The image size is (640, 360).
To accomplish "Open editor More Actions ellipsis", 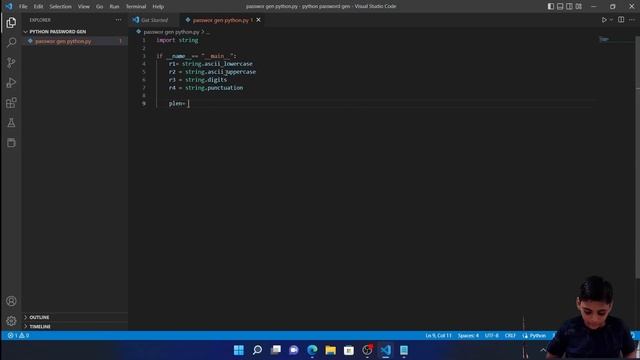I will [x=632, y=20].
